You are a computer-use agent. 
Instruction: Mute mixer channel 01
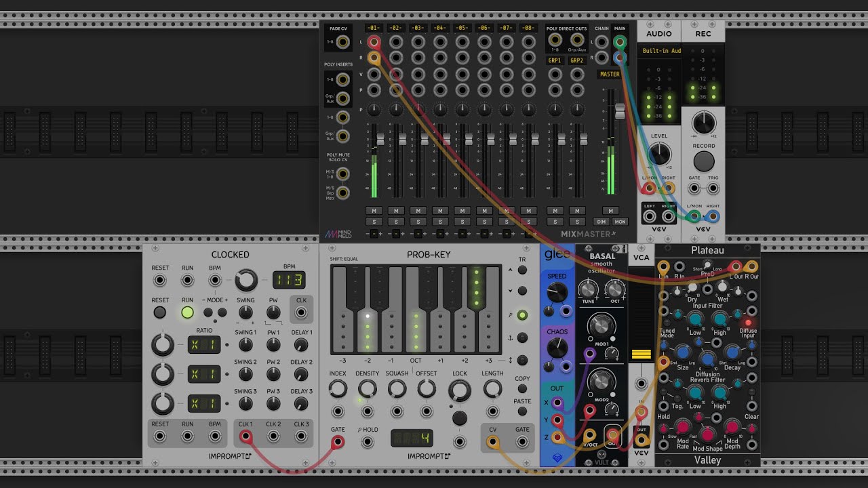374,211
